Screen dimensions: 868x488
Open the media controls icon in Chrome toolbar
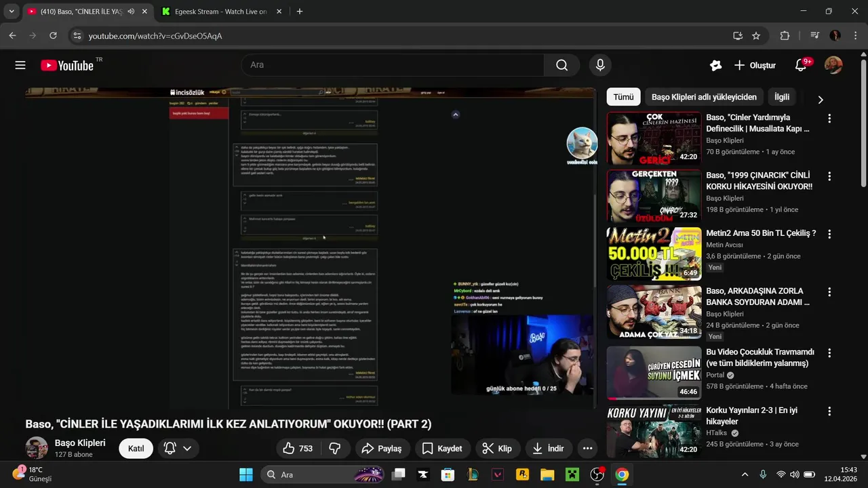click(815, 36)
